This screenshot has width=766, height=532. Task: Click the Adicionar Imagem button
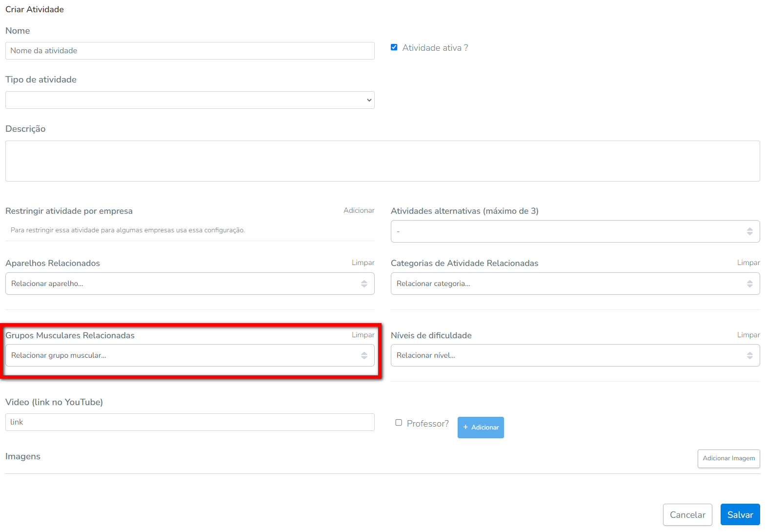(728, 458)
